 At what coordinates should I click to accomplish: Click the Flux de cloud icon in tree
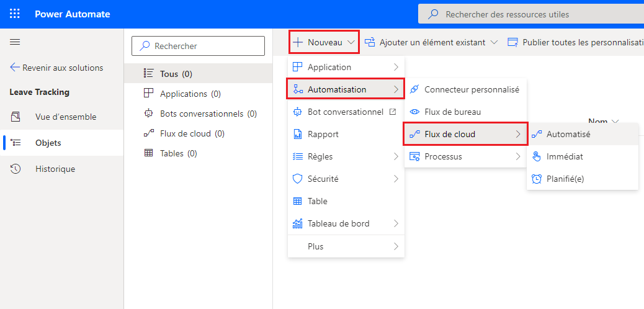tap(148, 133)
